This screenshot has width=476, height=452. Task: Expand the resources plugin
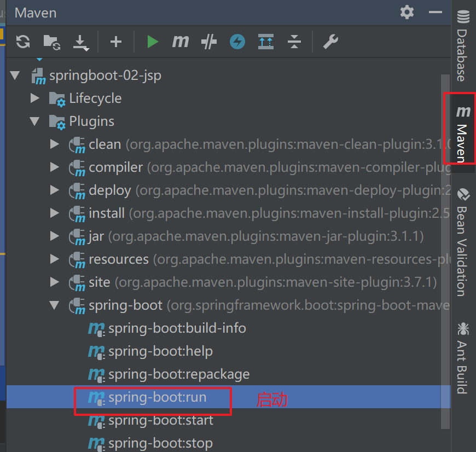click(x=55, y=259)
